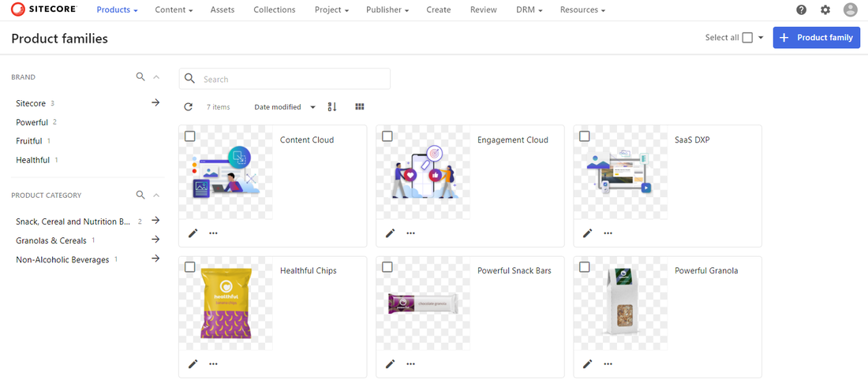Image resolution: width=868 pixels, height=383 pixels.
Task: Toggle the sort direction icon
Action: [332, 106]
